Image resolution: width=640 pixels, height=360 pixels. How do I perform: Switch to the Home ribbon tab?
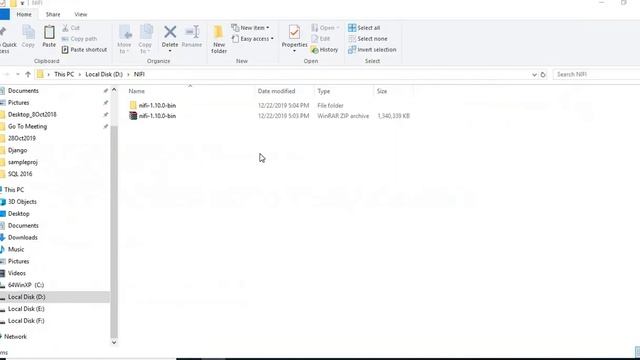(x=24, y=14)
